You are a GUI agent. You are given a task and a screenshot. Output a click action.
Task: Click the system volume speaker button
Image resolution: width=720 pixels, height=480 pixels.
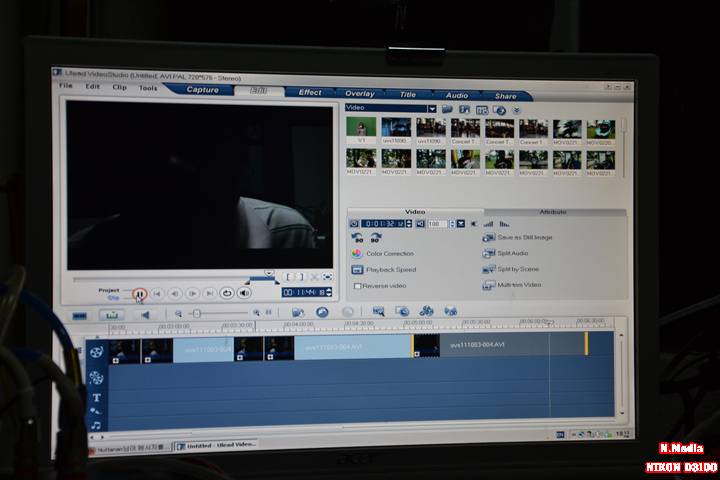(x=244, y=293)
